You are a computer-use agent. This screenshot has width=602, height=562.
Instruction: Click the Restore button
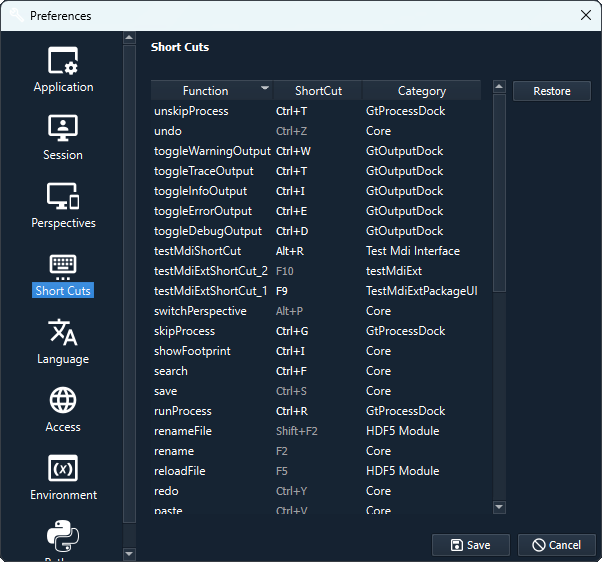[x=552, y=91]
